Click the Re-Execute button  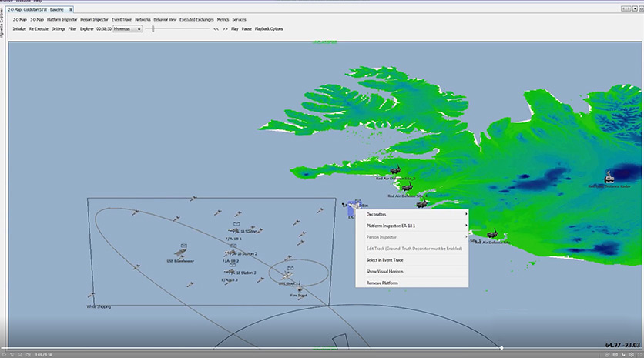[39, 28]
